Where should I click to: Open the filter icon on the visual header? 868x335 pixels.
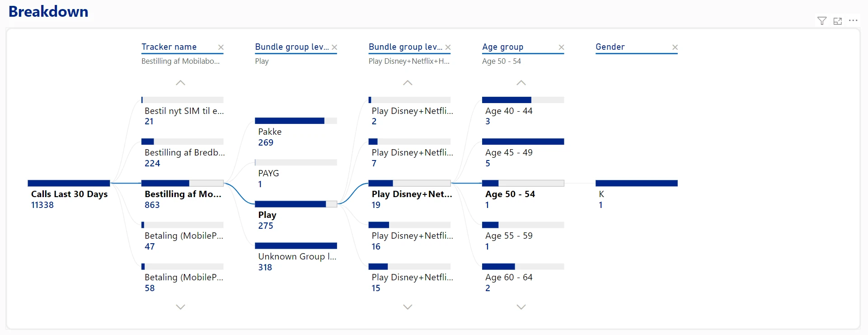pyautogui.click(x=822, y=21)
